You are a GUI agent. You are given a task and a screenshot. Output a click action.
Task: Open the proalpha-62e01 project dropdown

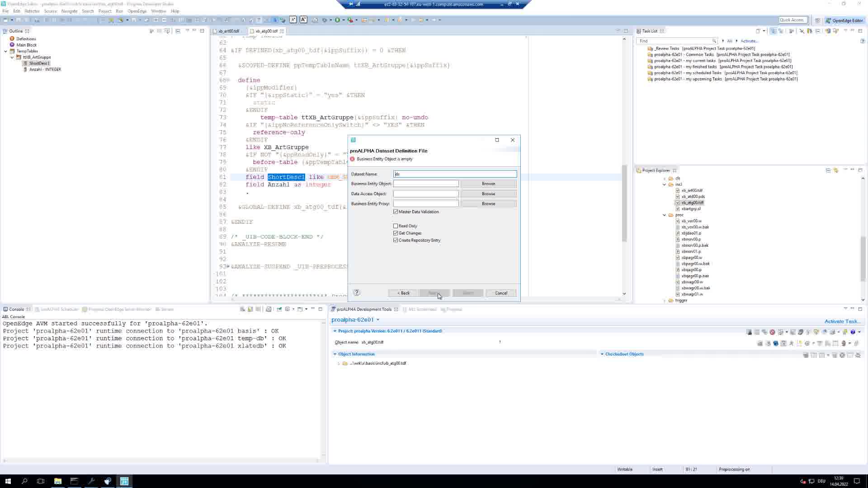pos(378,320)
